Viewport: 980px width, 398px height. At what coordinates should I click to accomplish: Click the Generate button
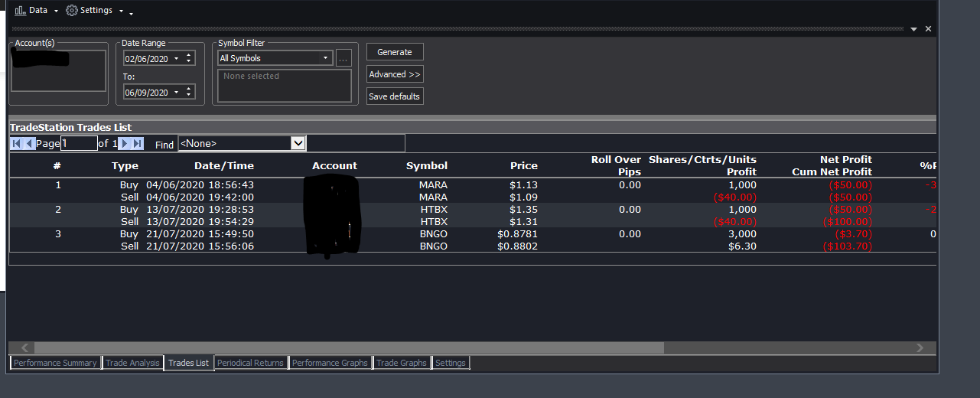pos(395,52)
